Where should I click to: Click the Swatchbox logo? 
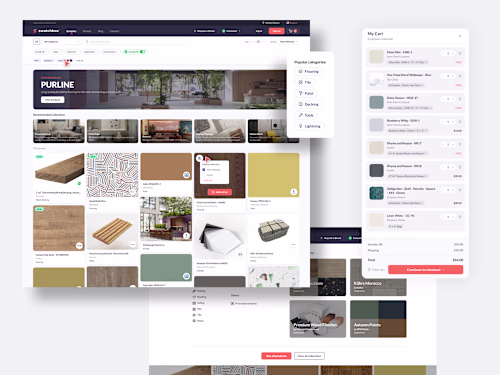(x=46, y=31)
